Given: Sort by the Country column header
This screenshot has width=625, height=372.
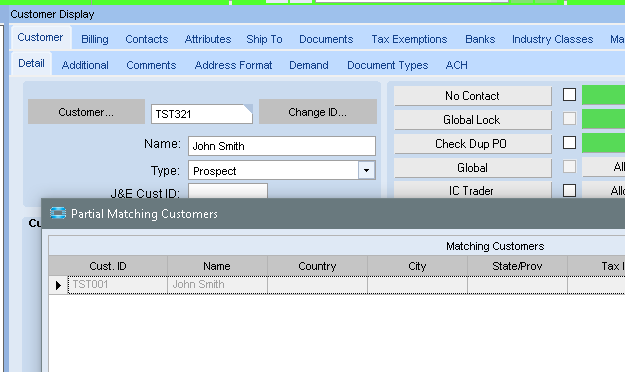Looking at the screenshot, I should pyautogui.click(x=317, y=266).
